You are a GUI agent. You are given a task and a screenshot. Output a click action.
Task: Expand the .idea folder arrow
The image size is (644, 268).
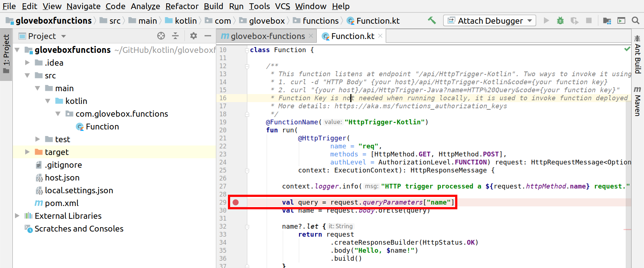pos(27,63)
